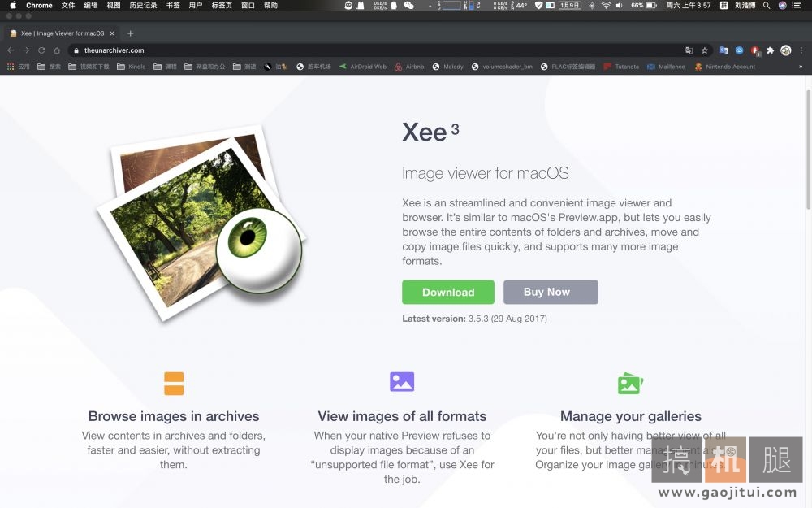
Task: Open the Chrome three-dot menu
Action: 801,50
